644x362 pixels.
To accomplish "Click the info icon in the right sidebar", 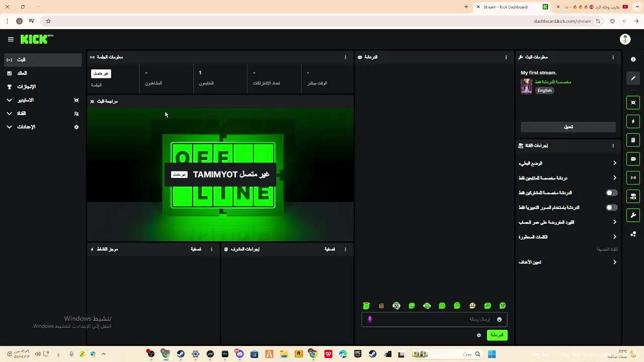I will pos(633,59).
